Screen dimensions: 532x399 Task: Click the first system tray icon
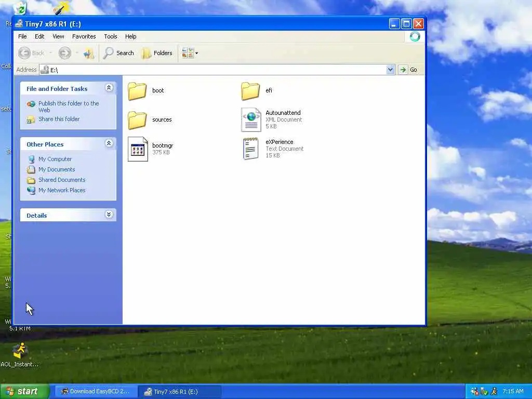click(x=474, y=392)
